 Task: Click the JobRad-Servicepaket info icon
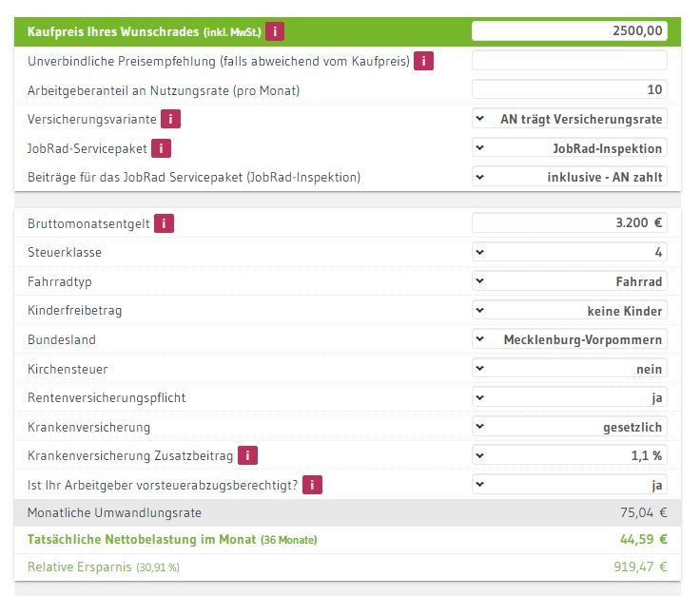(x=161, y=148)
